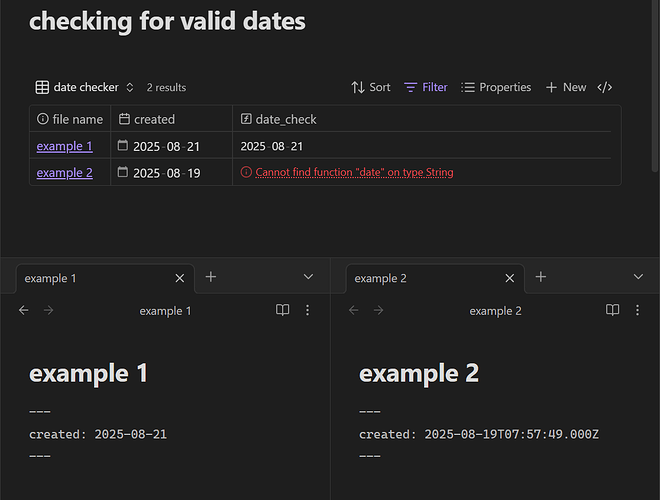
Task: Expand the right pane tab list chevron
Action: 638,277
